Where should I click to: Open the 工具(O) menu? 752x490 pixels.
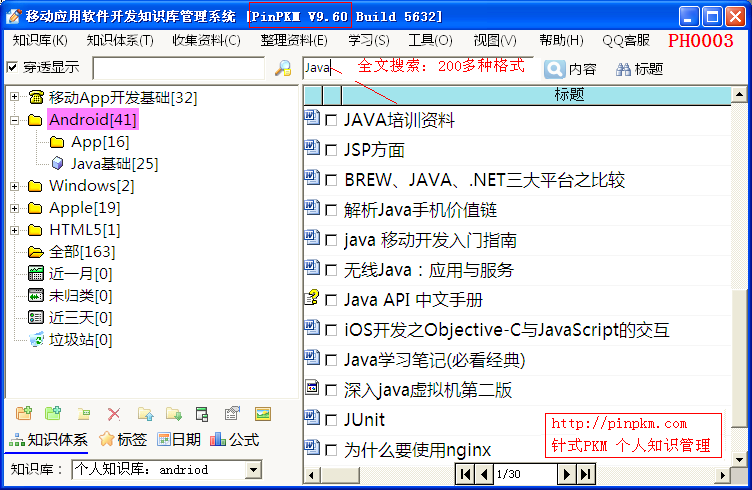[430, 40]
